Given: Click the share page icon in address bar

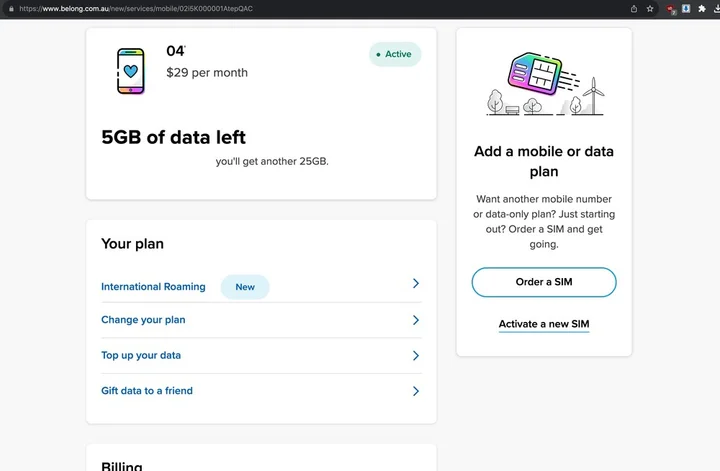Looking at the screenshot, I should coord(634,8).
